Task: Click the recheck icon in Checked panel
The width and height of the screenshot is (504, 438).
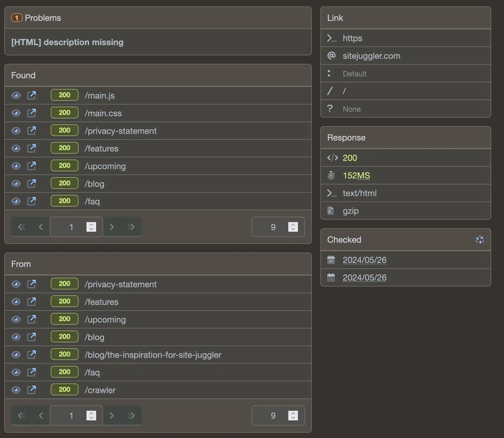Action: pos(480,240)
